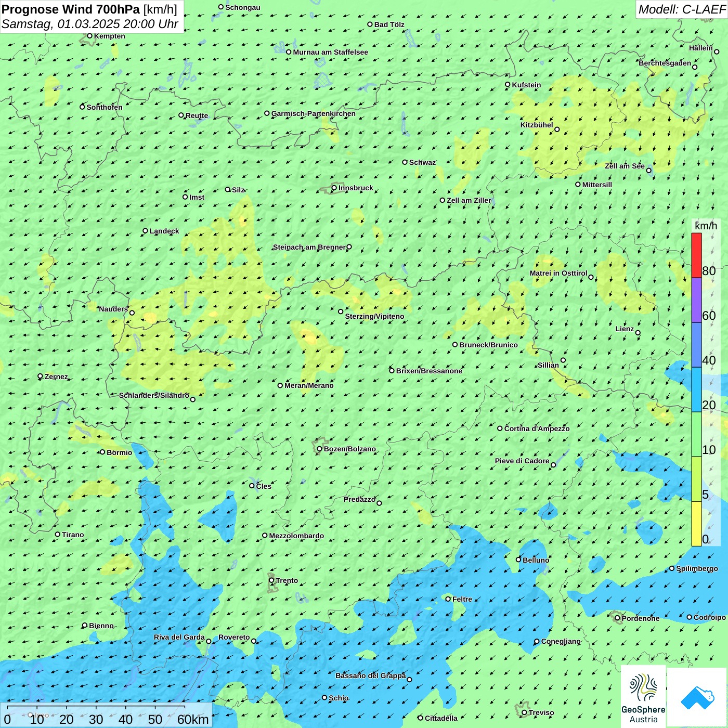This screenshot has width=728, height=728.
Task: Click the Imst label
Action: 197,197
